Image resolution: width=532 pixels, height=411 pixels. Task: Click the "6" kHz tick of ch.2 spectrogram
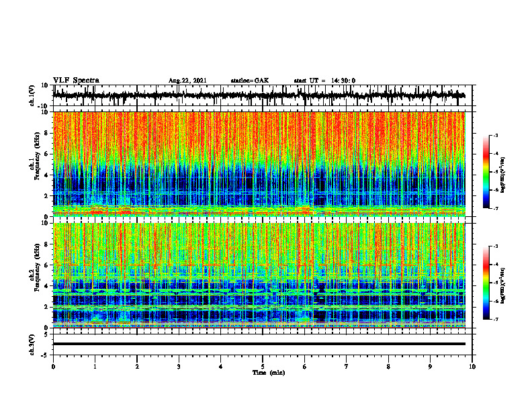(47, 265)
